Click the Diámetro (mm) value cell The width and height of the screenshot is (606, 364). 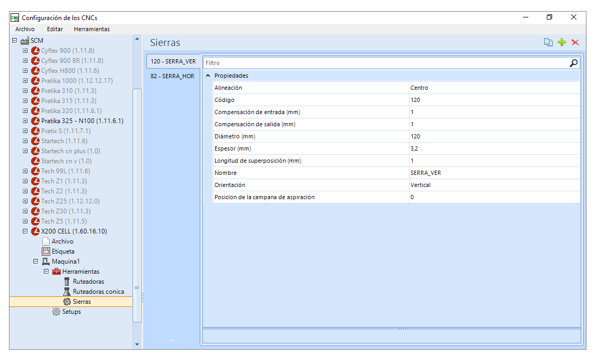click(x=495, y=136)
